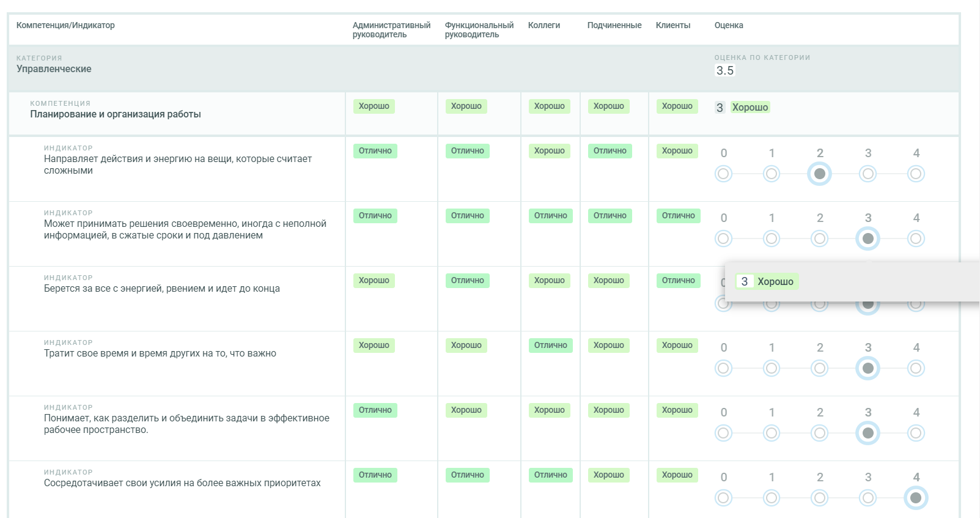Click selected score 3 for 'Может принимать решения'

pyautogui.click(x=868, y=239)
